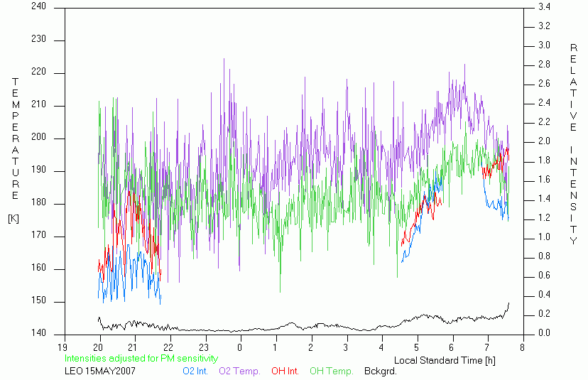
Task: Click relative intensity value 1.4
Action: tap(544, 199)
